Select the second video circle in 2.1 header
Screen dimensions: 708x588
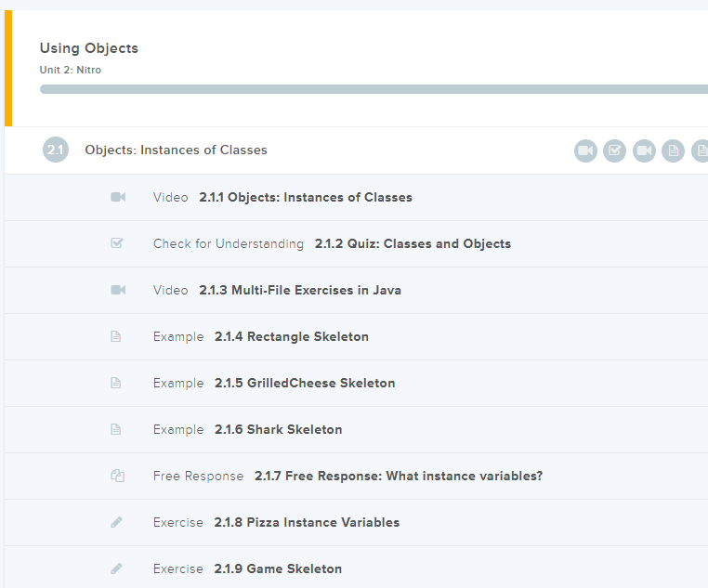click(x=644, y=150)
